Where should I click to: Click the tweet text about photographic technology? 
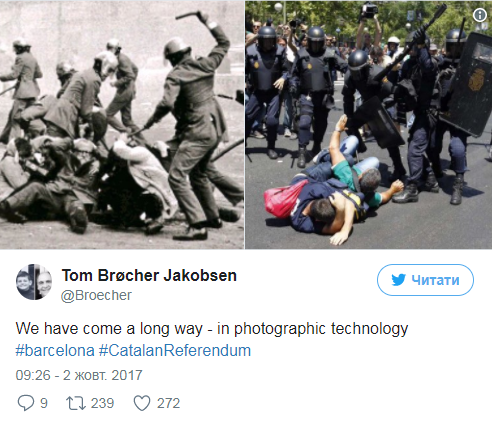(212, 329)
